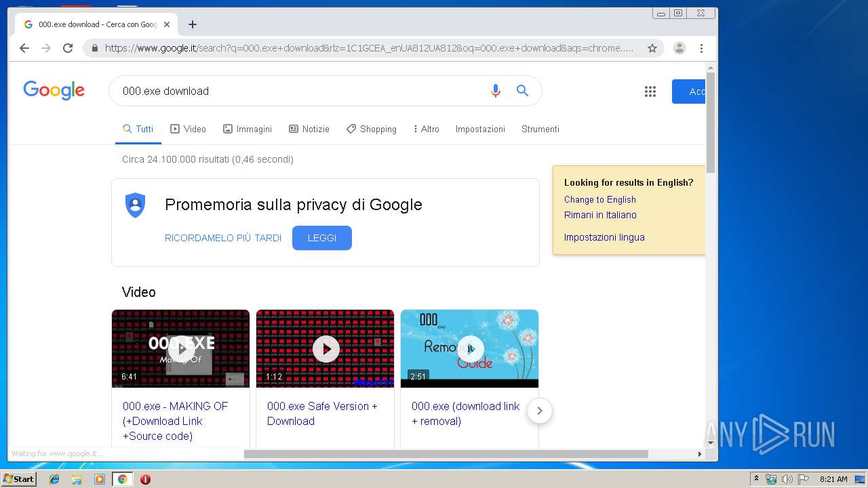The image size is (868, 488).
Task: Switch to the Immagini results tab
Action: tap(248, 129)
